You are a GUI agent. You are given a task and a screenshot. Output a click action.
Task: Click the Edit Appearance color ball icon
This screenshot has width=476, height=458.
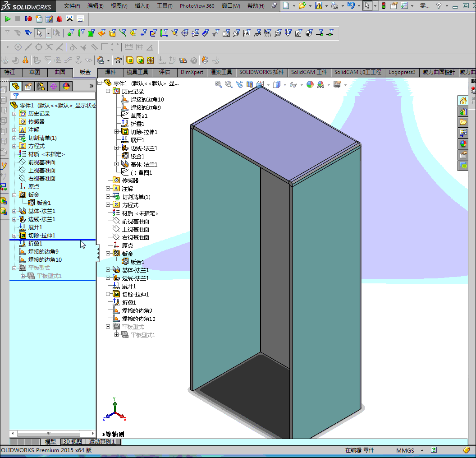click(310, 84)
